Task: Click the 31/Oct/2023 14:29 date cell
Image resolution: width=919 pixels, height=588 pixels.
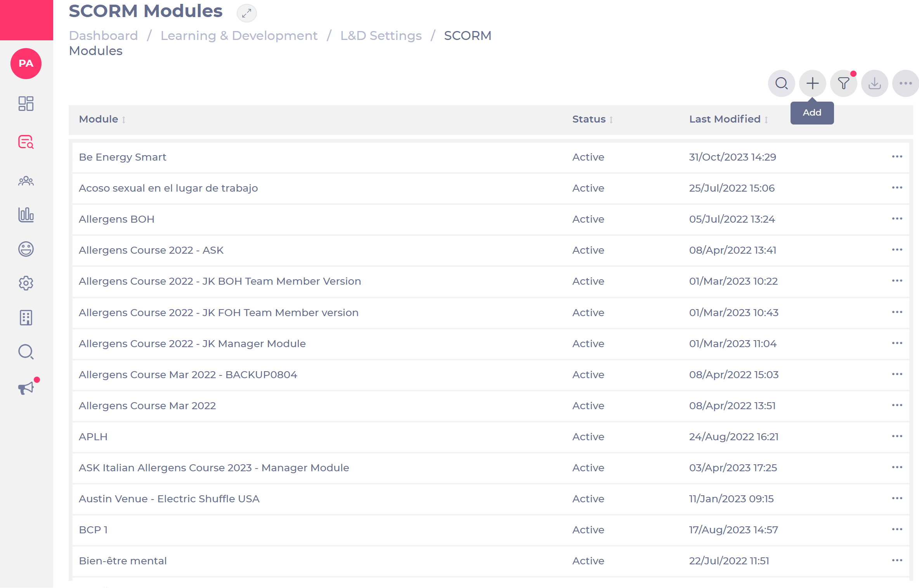Action: 732,157
